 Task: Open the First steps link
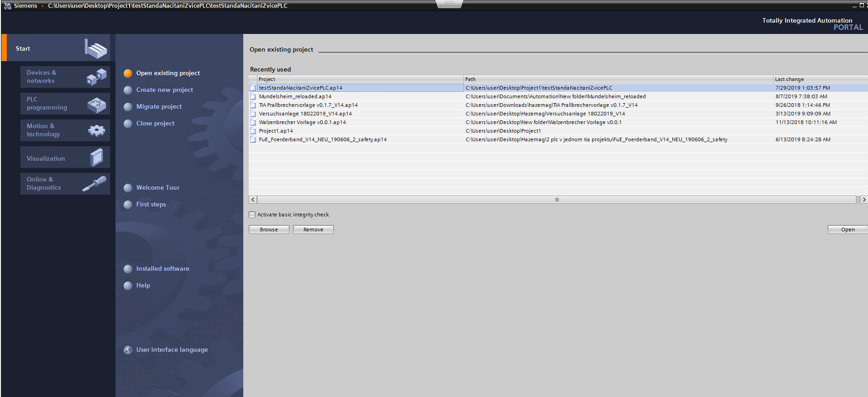[x=151, y=205]
